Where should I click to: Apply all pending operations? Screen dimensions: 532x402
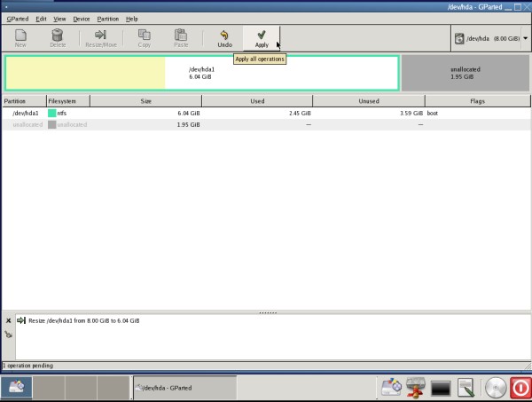262,38
